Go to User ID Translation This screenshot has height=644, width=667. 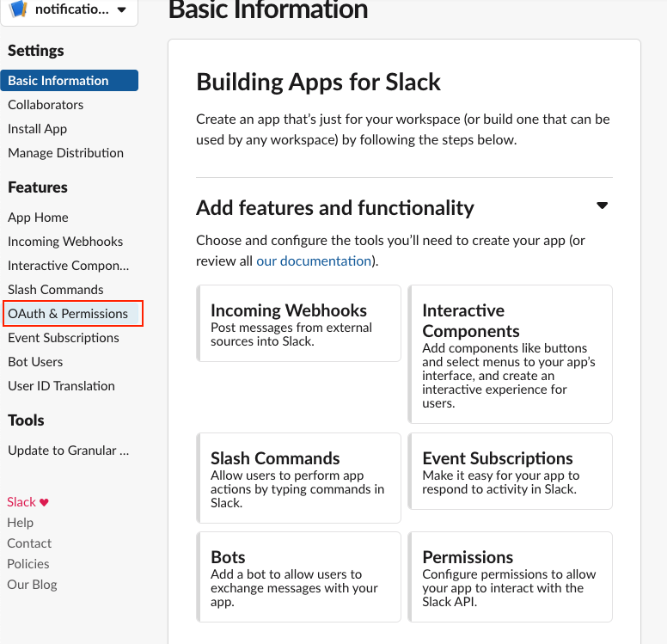pos(61,386)
